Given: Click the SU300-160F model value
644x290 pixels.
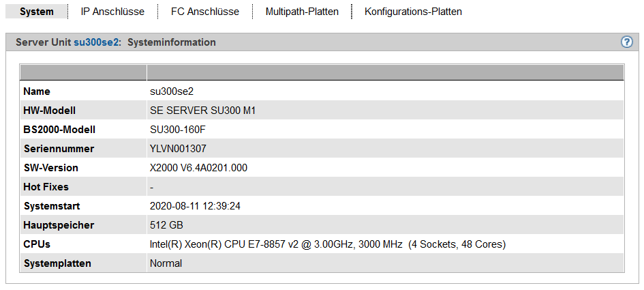Looking at the screenshot, I should 179,130.
